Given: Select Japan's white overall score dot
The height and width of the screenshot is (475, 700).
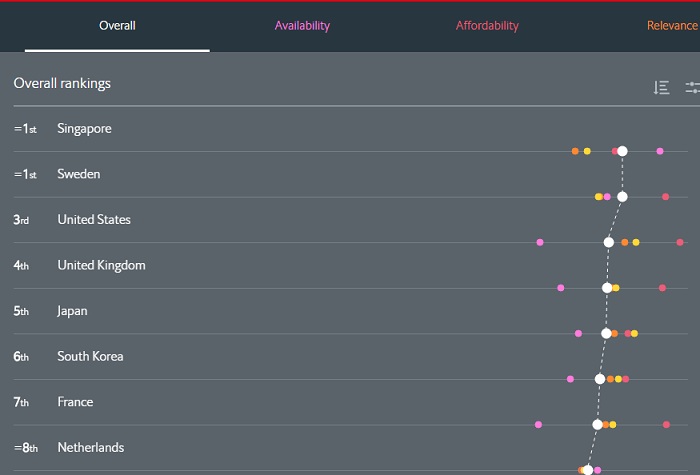Looking at the screenshot, I should pyautogui.click(x=606, y=333).
